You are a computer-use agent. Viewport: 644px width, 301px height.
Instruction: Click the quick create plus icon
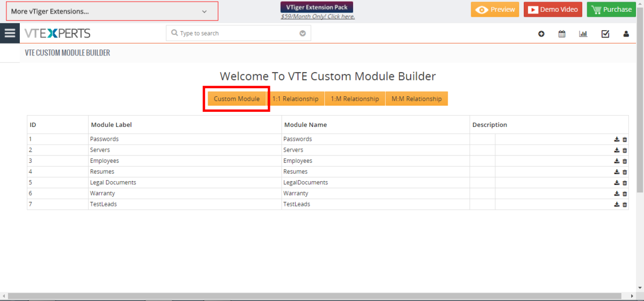pyautogui.click(x=541, y=34)
